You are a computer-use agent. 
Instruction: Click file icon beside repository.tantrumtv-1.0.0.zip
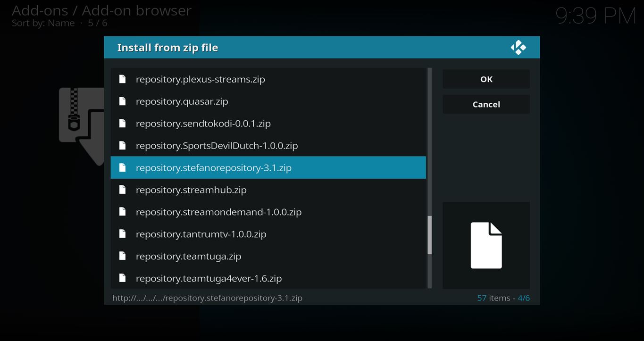click(x=123, y=234)
